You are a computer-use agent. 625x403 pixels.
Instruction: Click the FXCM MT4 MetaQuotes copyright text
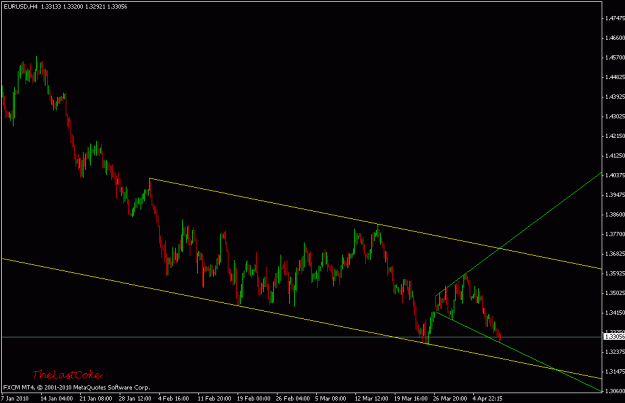[77, 387]
